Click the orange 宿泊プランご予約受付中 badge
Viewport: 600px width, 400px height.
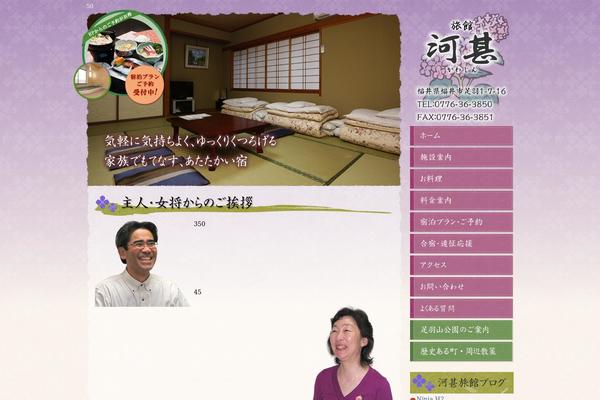145,85
